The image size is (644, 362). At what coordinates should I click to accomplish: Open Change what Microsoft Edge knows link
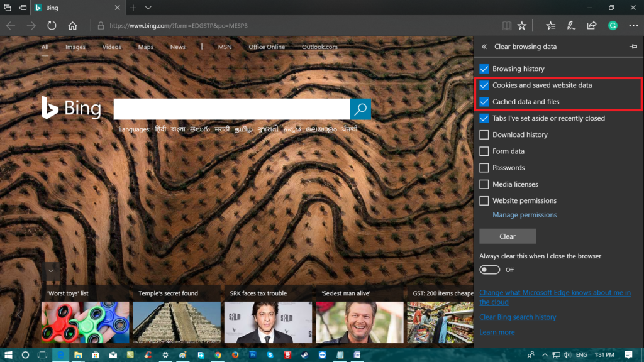(555, 297)
